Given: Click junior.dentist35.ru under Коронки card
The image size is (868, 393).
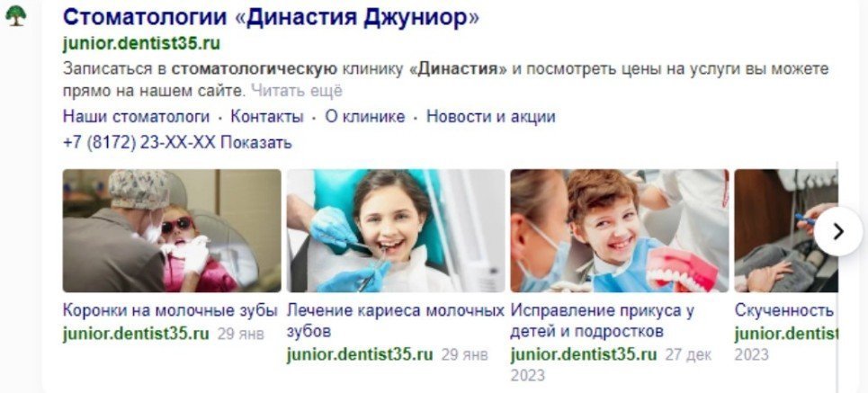Looking at the screenshot, I should 136,334.
